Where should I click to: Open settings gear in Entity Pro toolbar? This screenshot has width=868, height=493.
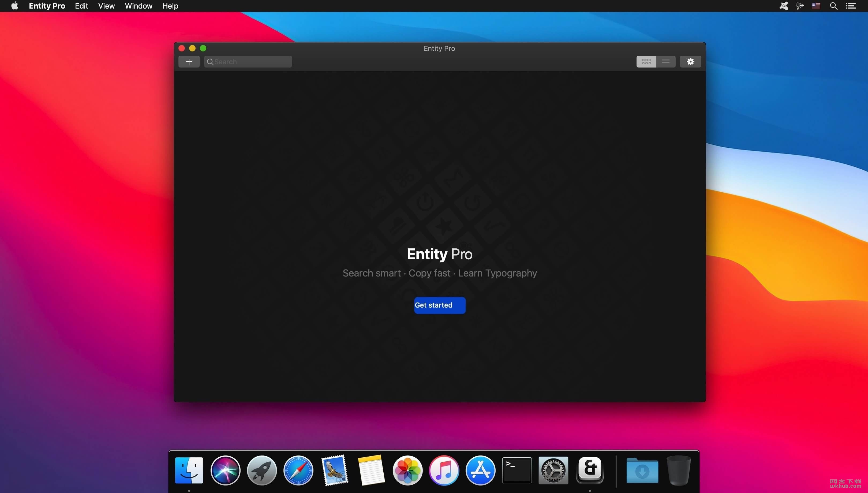pos(691,62)
